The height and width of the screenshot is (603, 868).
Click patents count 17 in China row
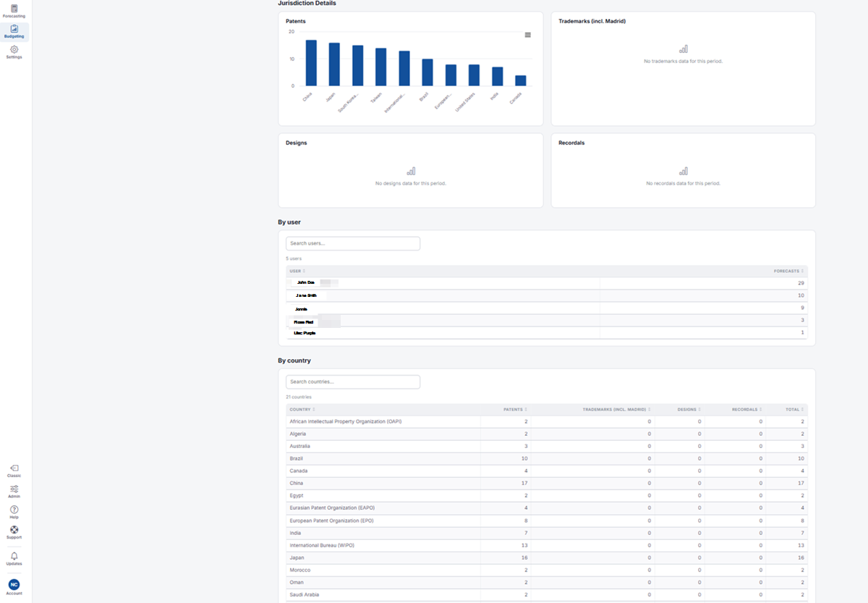524,483
